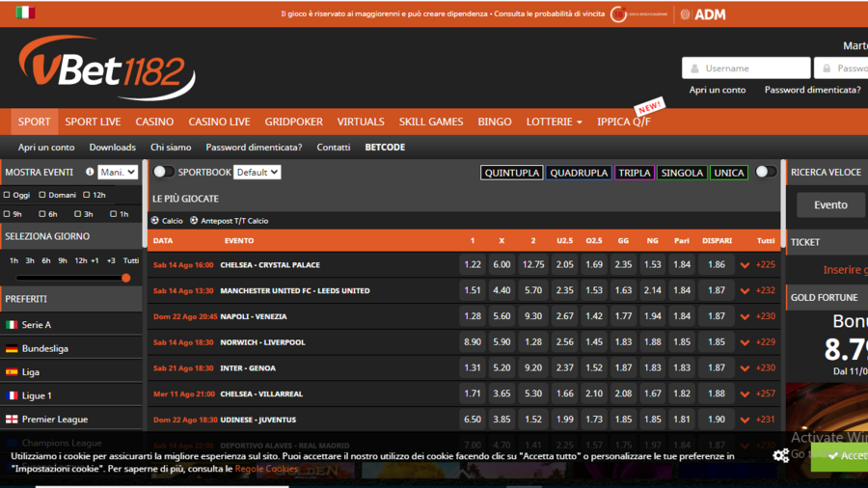The image size is (868, 488).
Task: Click the Antepost T/T Calcio ball icon
Action: click(194, 220)
